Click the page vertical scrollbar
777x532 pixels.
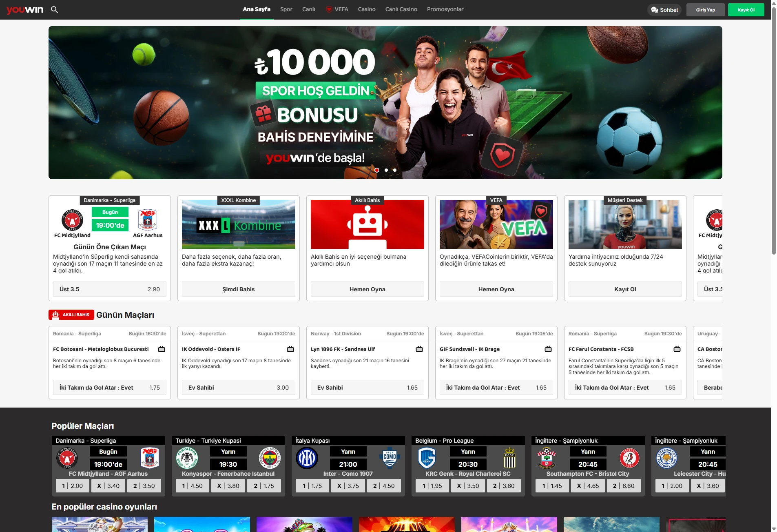tap(774, 131)
